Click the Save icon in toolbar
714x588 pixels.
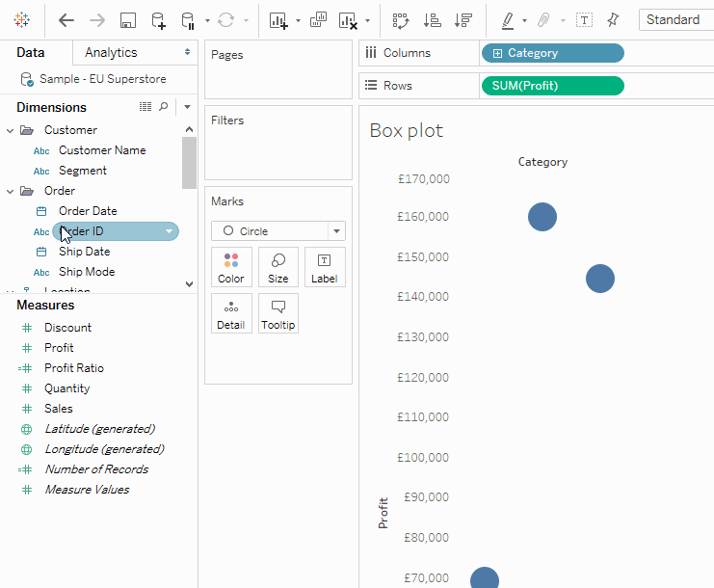tap(127, 20)
